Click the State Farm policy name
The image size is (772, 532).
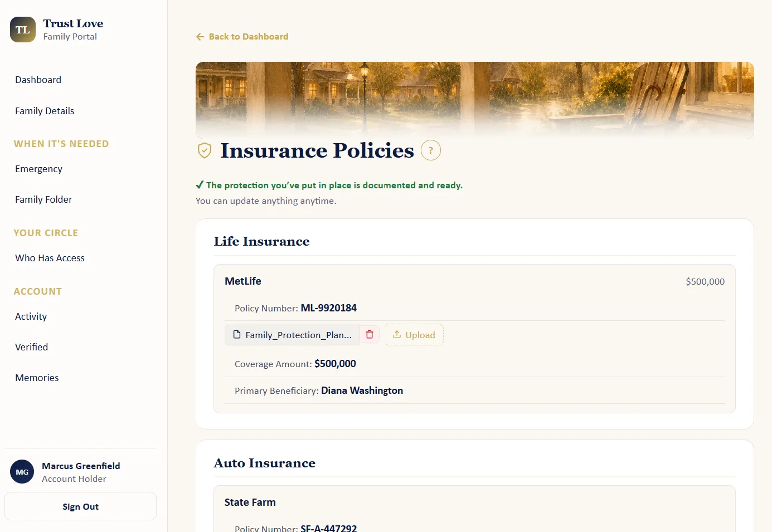[250, 502]
